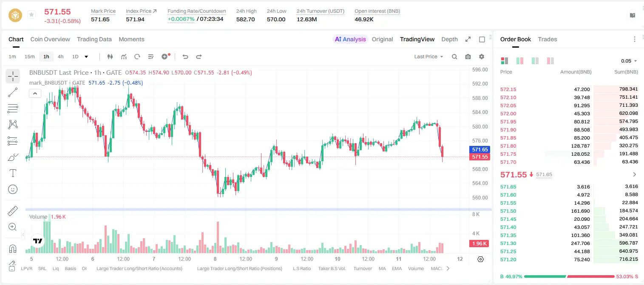Take a chart snapshot with camera icon

coord(468,57)
